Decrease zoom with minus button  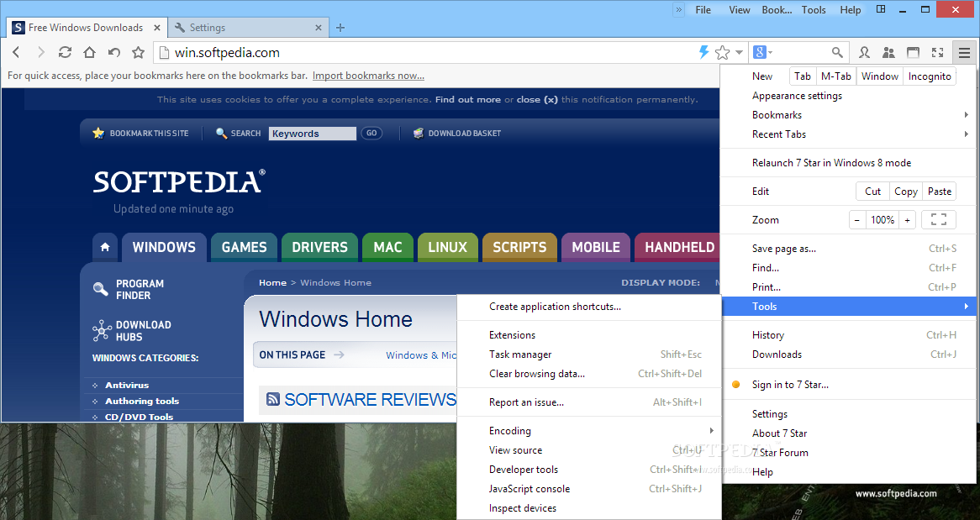(857, 220)
